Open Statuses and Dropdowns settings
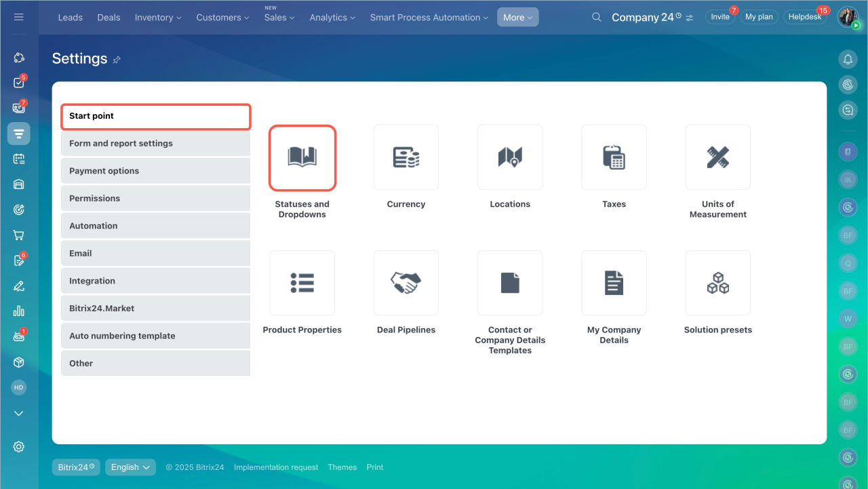 point(302,157)
